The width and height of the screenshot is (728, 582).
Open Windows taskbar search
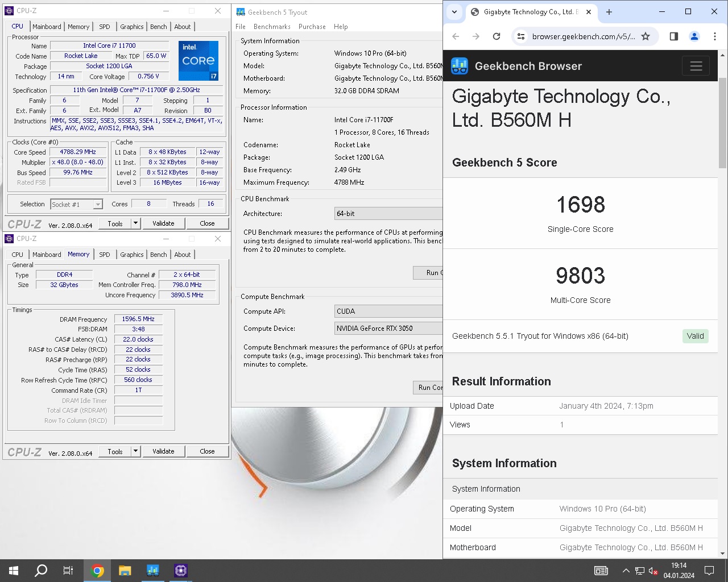(x=41, y=571)
